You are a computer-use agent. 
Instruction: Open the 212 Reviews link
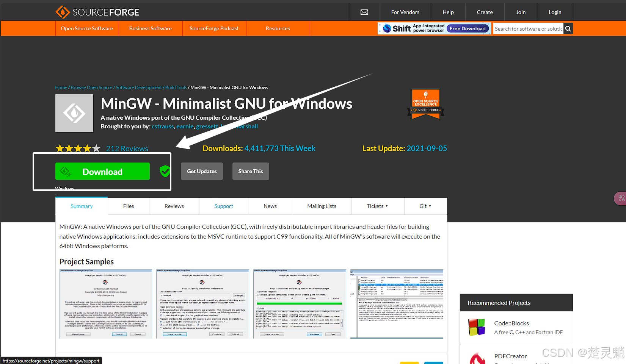click(x=127, y=148)
